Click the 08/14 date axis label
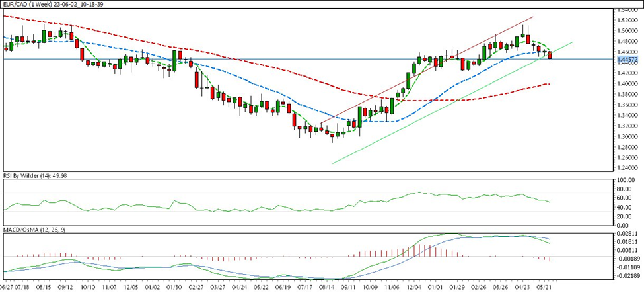 click(327, 286)
